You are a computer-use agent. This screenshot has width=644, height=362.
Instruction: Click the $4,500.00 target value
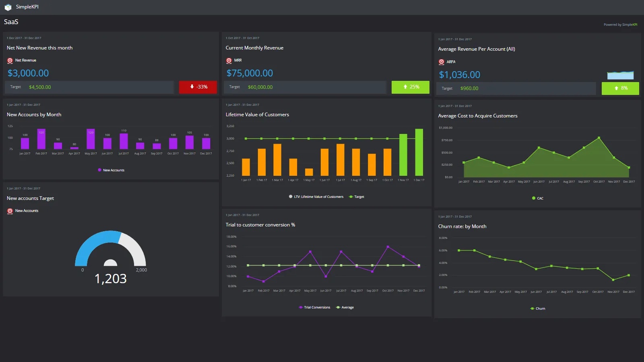pos(39,87)
